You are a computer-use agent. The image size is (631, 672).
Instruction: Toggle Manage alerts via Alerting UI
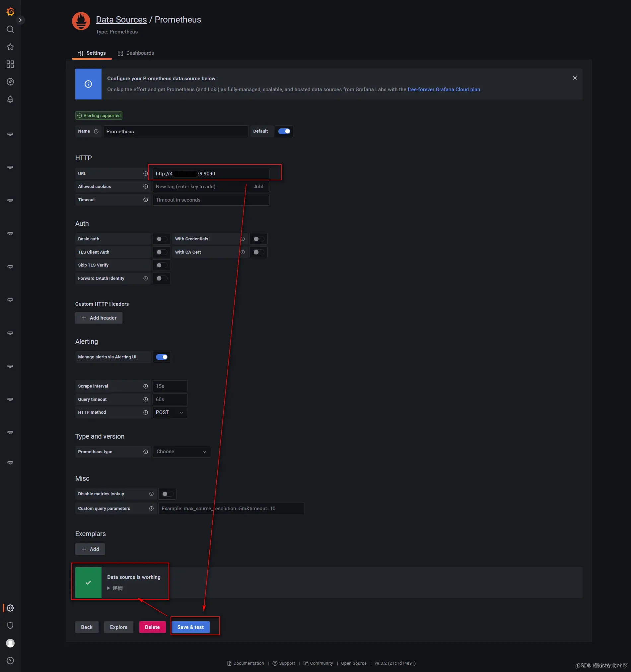[x=162, y=357]
